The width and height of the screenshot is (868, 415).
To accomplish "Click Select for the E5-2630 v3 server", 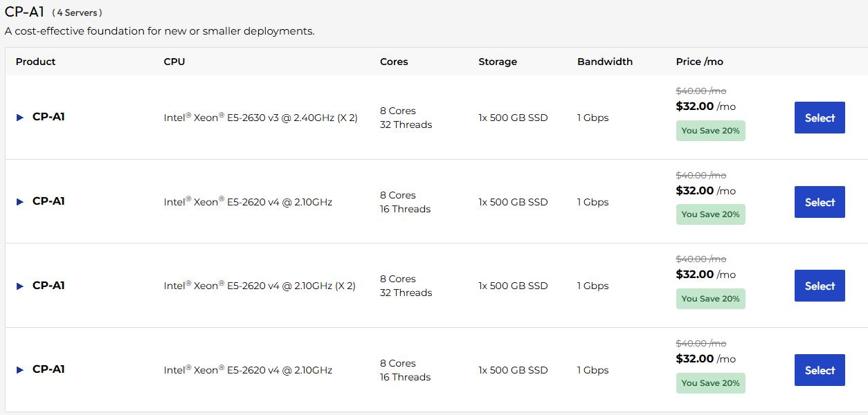I will point(819,118).
